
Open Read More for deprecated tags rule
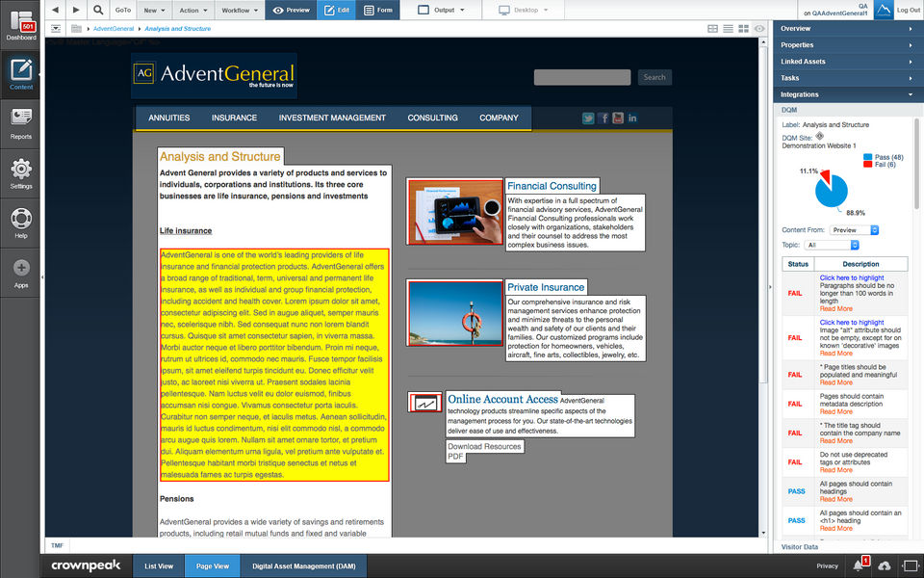click(835, 470)
